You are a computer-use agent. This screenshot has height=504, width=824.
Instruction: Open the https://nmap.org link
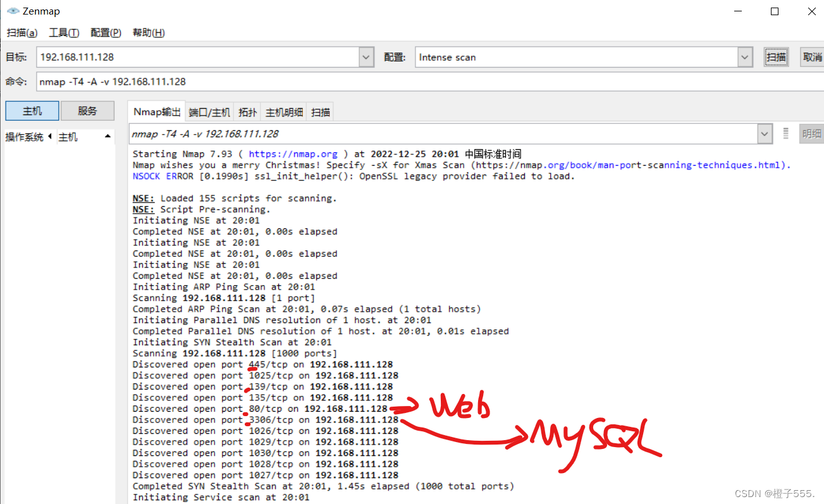[x=293, y=154]
